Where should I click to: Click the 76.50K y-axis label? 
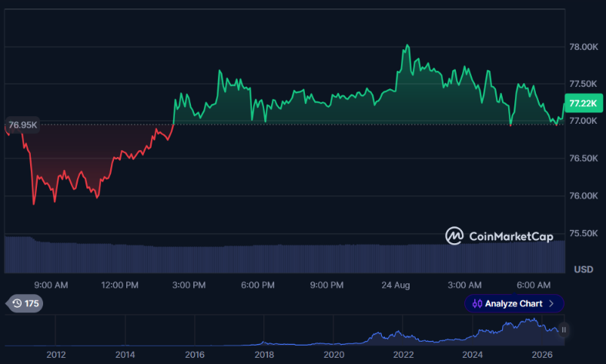tap(583, 159)
